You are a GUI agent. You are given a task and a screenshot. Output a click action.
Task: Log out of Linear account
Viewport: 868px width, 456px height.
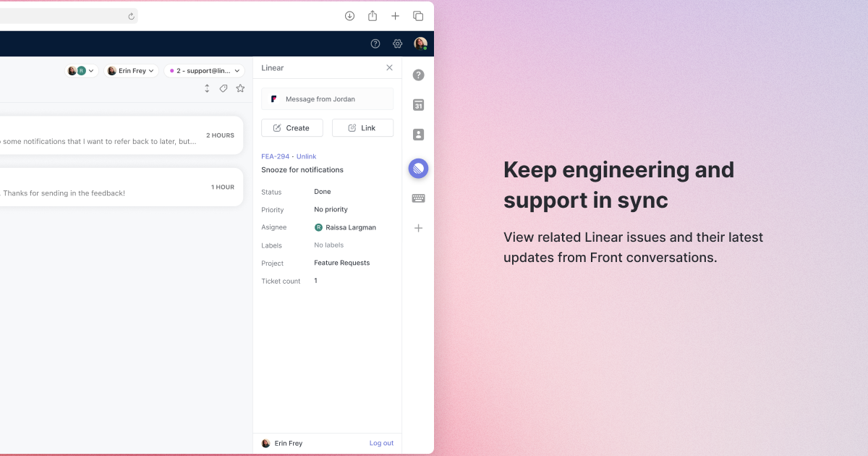pyautogui.click(x=381, y=443)
